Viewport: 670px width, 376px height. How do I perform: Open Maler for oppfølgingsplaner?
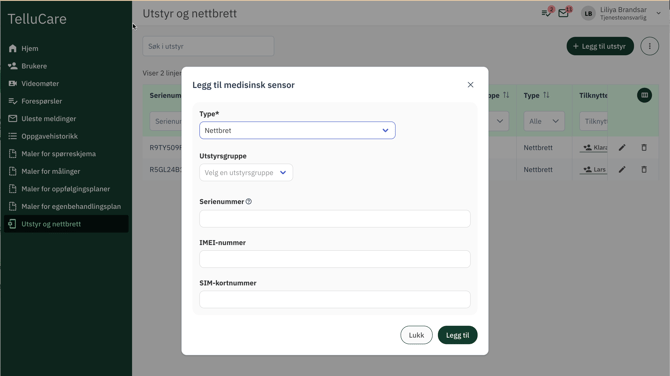[66, 188]
